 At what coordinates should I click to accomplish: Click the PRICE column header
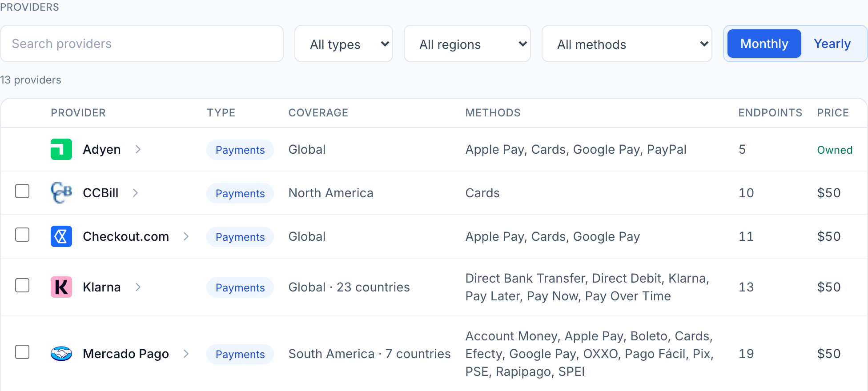[x=833, y=113]
